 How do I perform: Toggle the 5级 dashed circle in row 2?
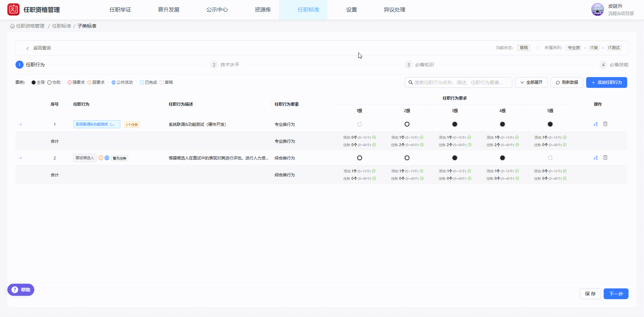tap(550, 158)
